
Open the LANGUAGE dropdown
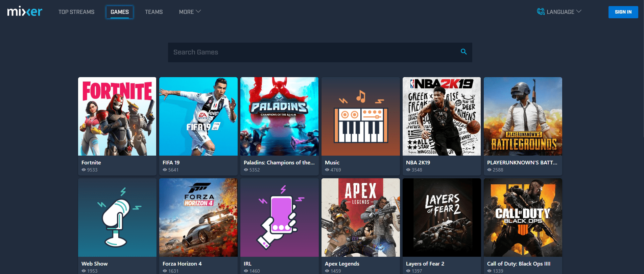[x=559, y=12]
